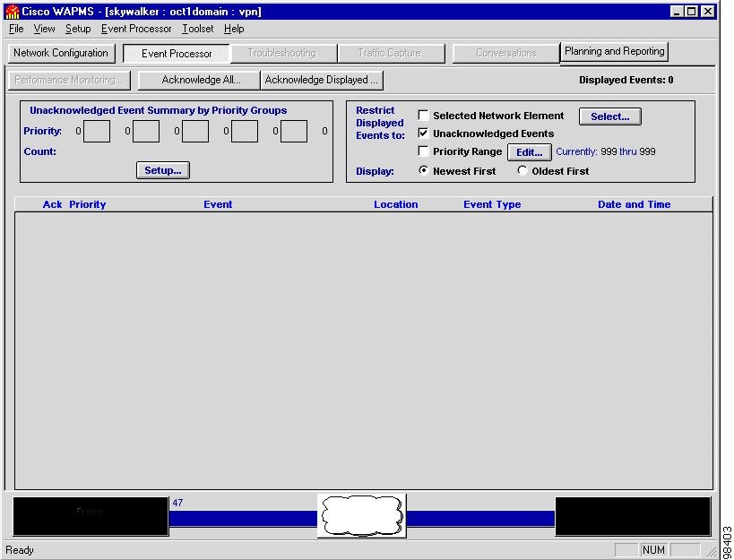Enable the Selected Network Element checkbox
The width and height of the screenshot is (734, 560).
[423, 116]
